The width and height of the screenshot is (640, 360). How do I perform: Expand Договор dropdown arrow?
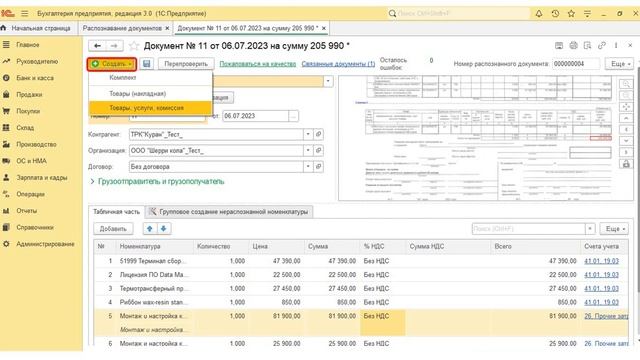coord(308,167)
